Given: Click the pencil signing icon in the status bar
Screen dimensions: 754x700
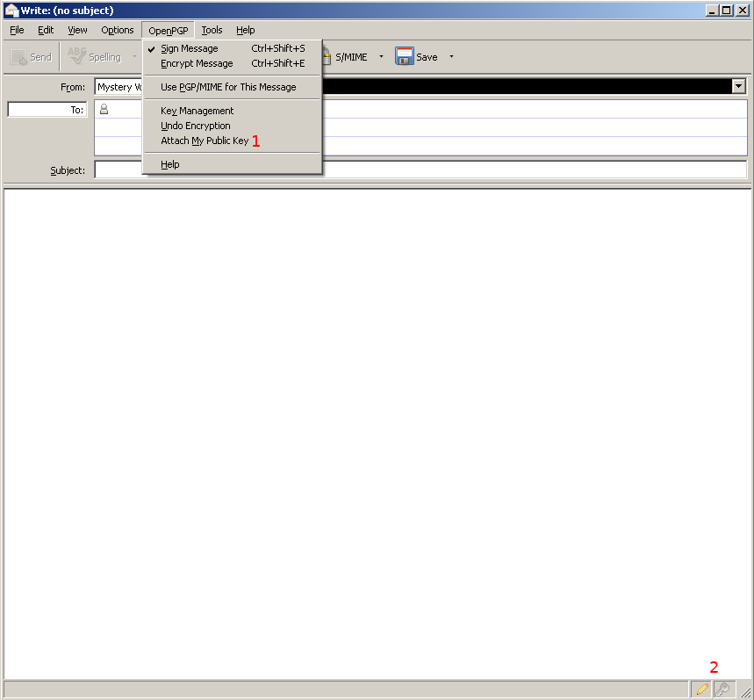Looking at the screenshot, I should click(702, 689).
